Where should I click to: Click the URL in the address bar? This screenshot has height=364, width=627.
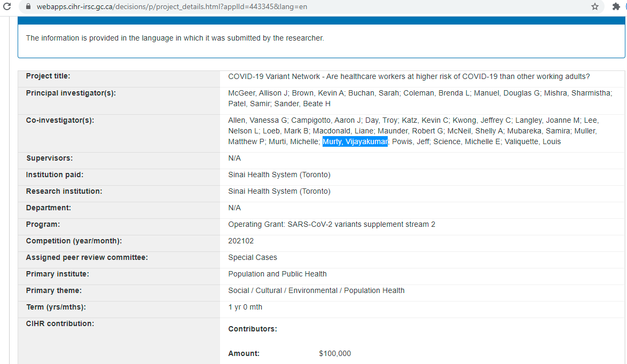click(171, 6)
